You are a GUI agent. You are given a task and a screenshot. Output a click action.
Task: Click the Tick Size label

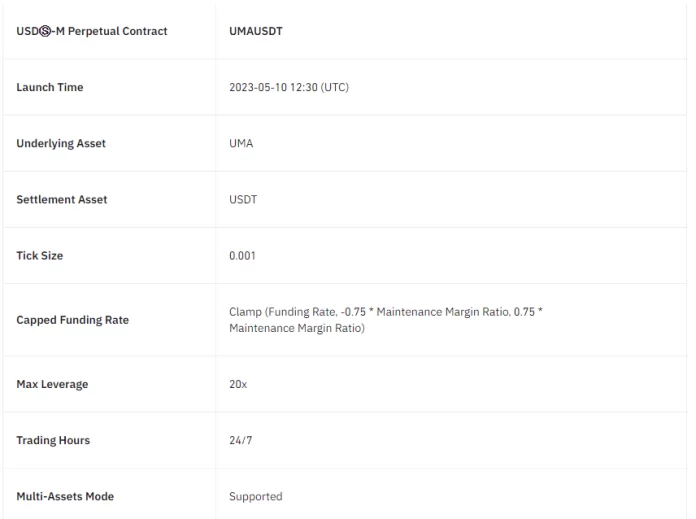click(x=40, y=255)
